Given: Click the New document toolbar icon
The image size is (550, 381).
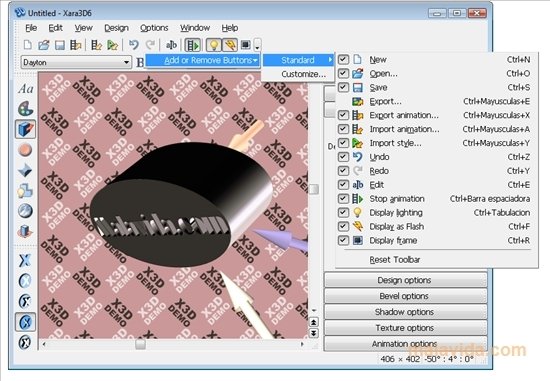Looking at the screenshot, I should coord(27,45).
